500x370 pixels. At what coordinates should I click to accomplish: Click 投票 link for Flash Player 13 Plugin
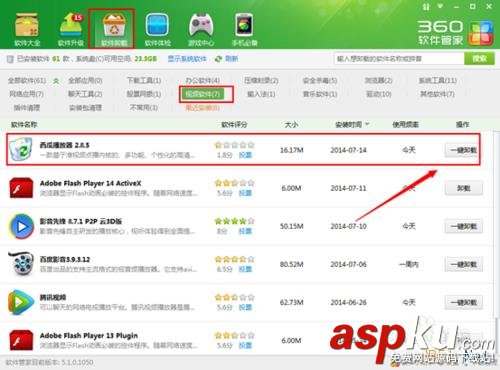[245, 345]
